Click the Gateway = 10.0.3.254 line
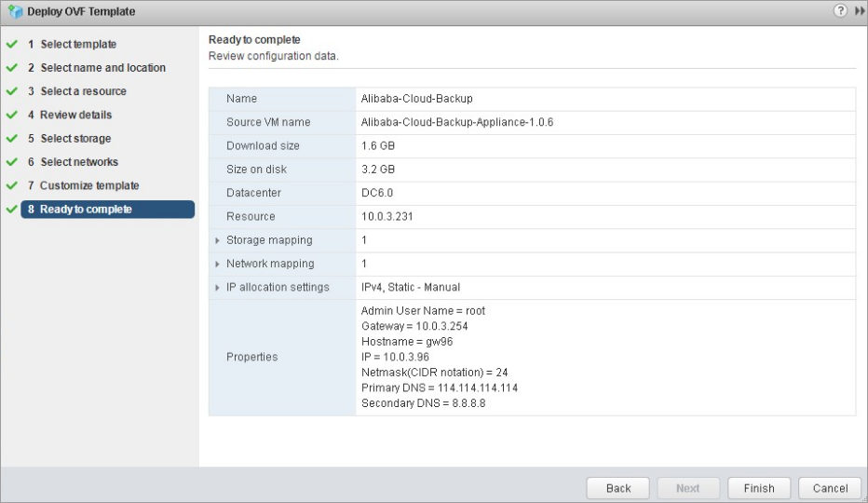Viewport: 868px width, 503px height. pyautogui.click(x=414, y=326)
